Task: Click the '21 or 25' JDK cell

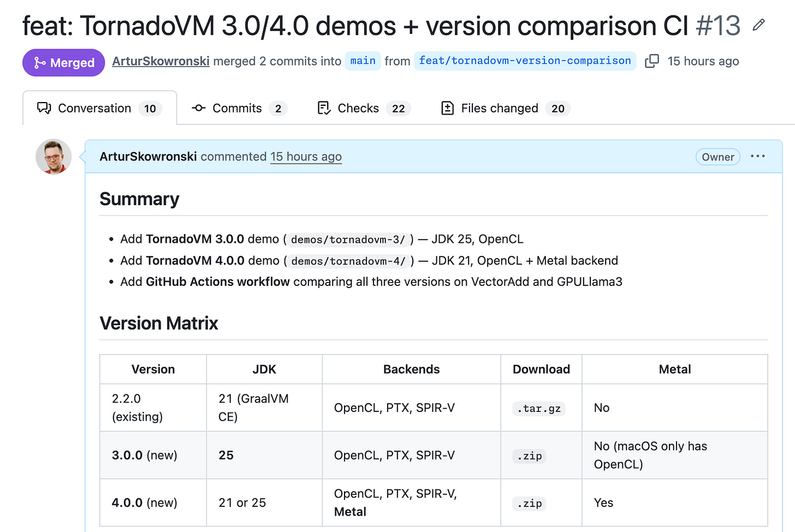Action: [x=264, y=503]
